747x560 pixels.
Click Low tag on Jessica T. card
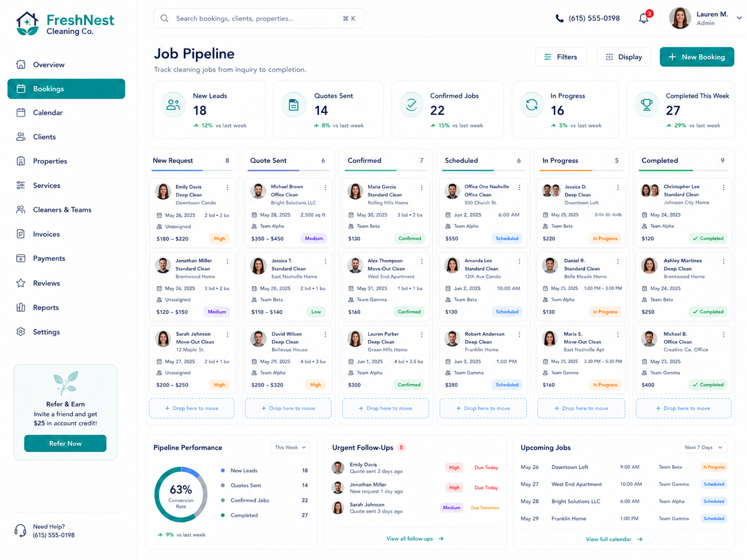pyautogui.click(x=316, y=312)
